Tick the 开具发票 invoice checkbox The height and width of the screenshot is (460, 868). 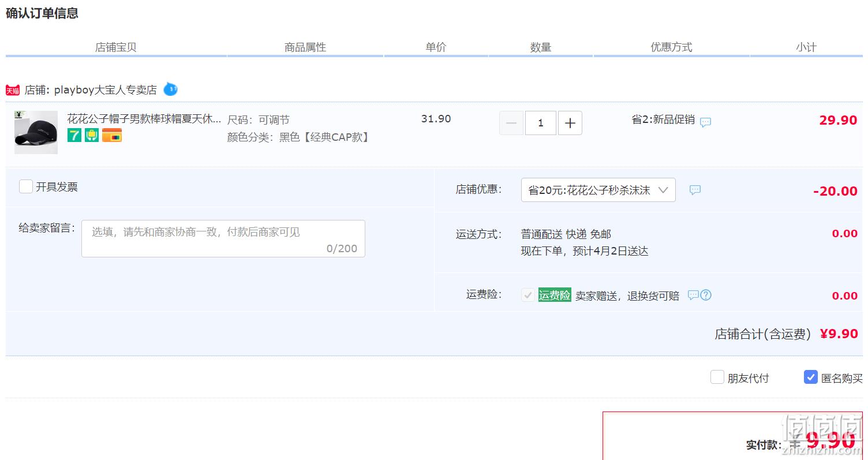[x=26, y=186]
